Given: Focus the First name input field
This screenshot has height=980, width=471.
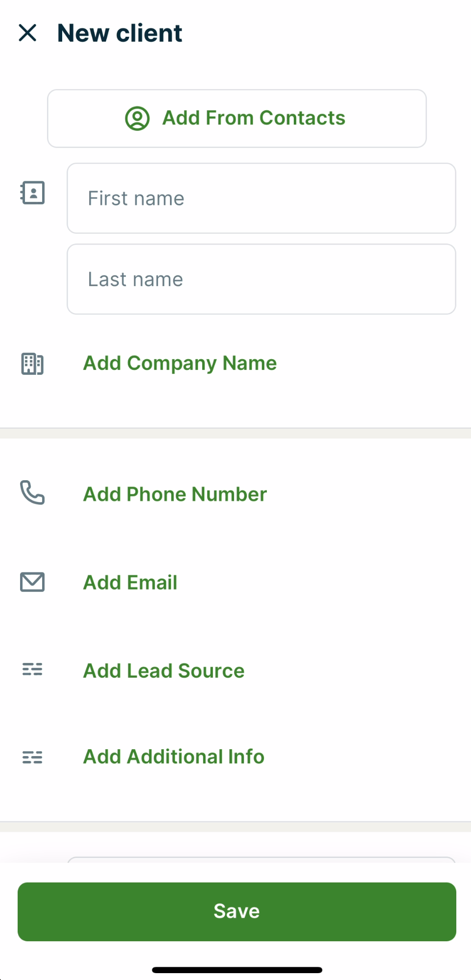Looking at the screenshot, I should tap(261, 198).
